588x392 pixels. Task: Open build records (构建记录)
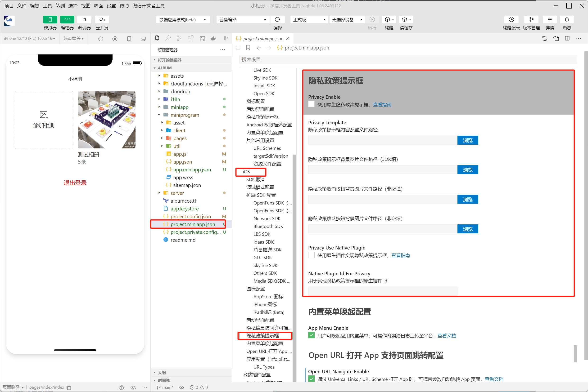point(511,19)
